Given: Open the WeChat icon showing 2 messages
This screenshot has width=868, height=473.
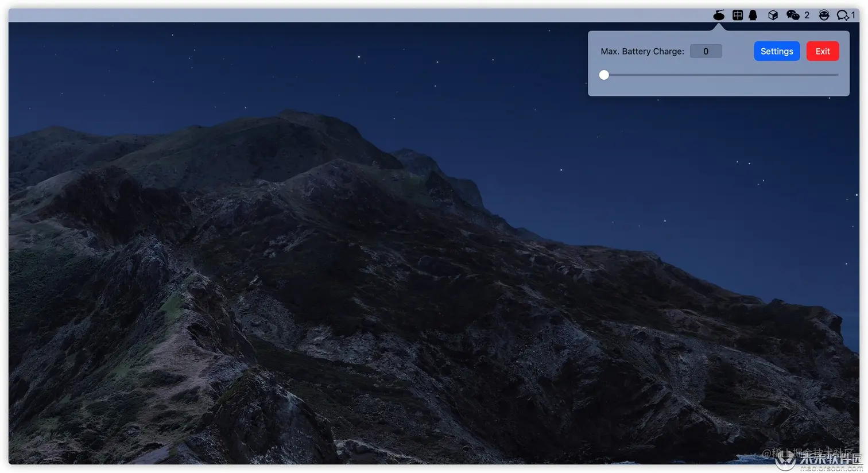Looking at the screenshot, I should [x=798, y=15].
